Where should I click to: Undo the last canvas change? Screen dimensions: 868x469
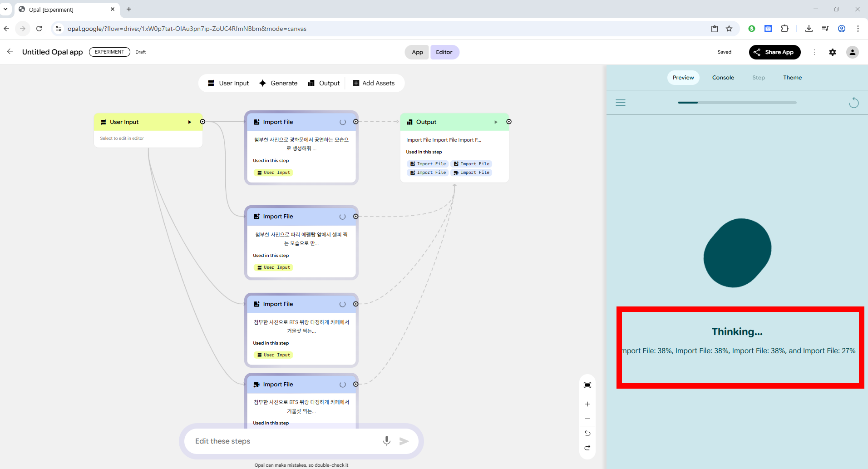pos(587,433)
